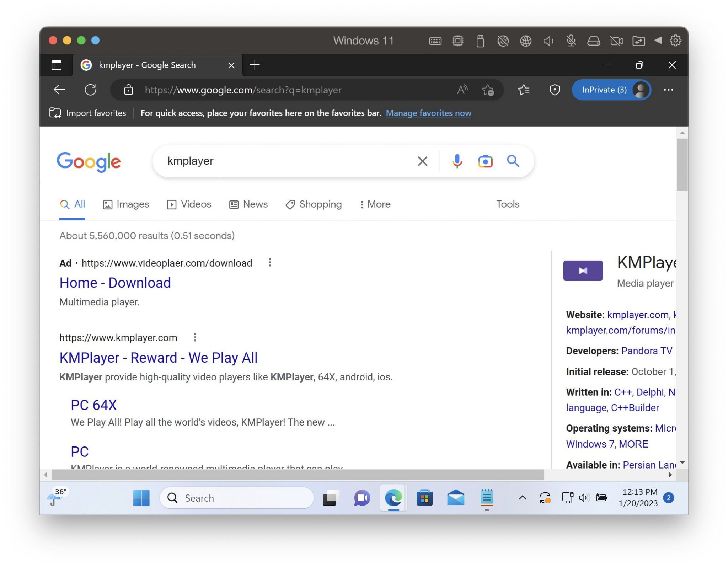
Task: Open options for the videoplaer.com ad
Action: pos(270,262)
